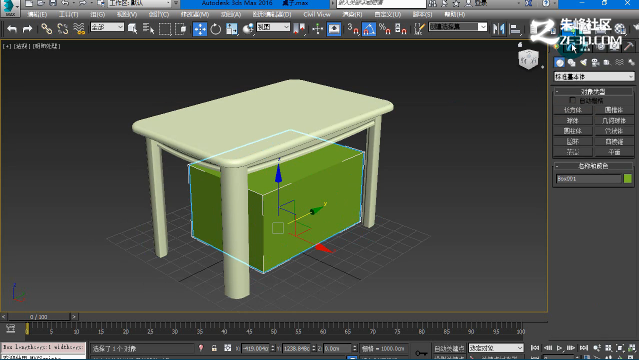Toggle the Spinner Snap button
Image resolution: width=639 pixels, height=360 pixels.
pyautogui.click(x=401, y=29)
